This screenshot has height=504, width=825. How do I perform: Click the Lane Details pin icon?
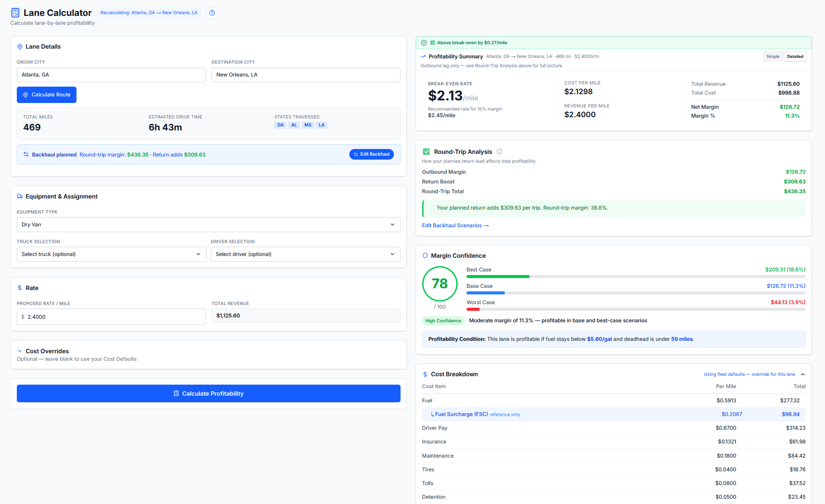tap(20, 47)
